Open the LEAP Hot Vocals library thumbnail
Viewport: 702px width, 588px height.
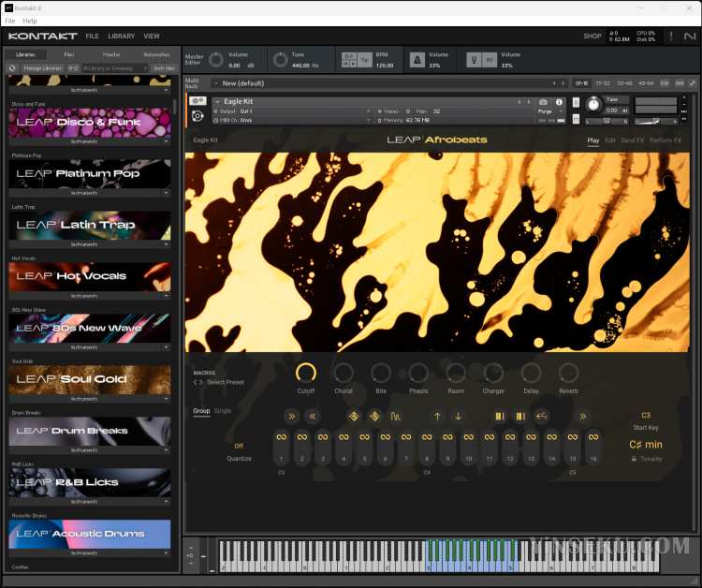point(90,276)
